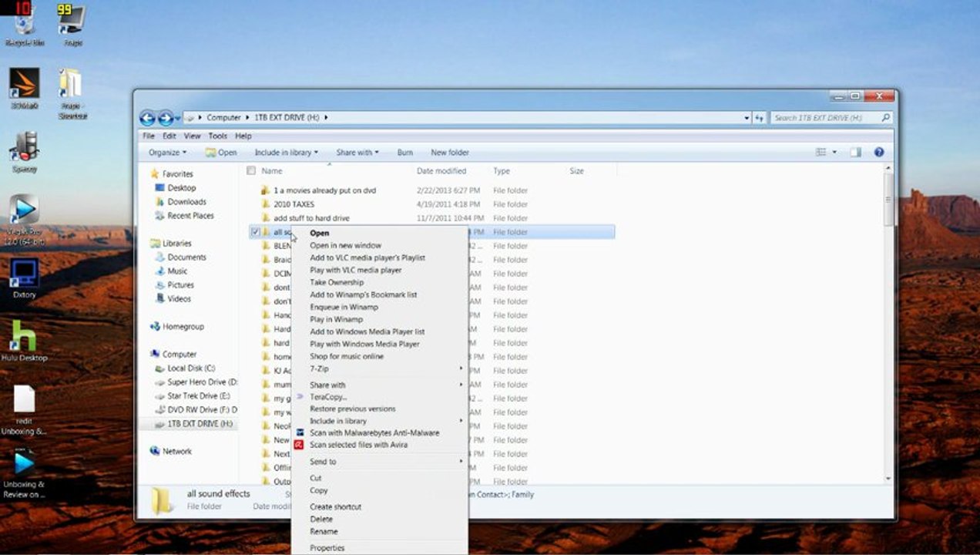
Task: Open the Help question mark icon
Action: pyautogui.click(x=879, y=153)
